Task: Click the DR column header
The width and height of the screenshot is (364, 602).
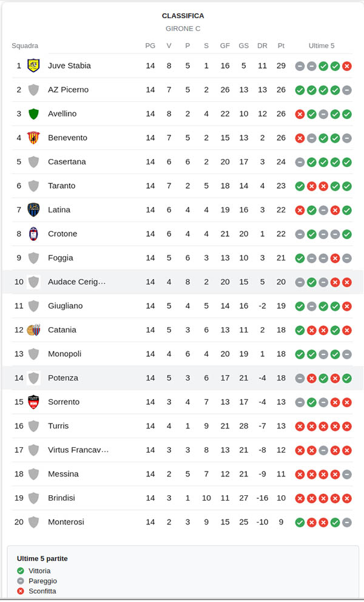Action: 262,46
